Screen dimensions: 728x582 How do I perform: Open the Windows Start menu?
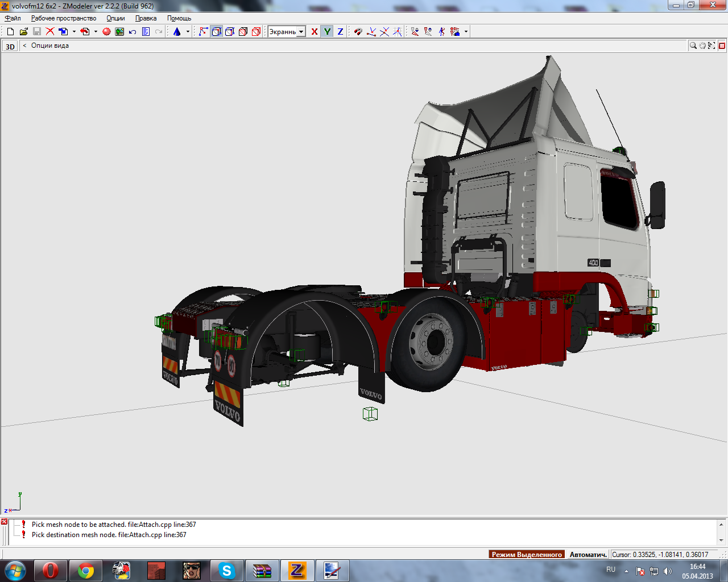point(15,570)
